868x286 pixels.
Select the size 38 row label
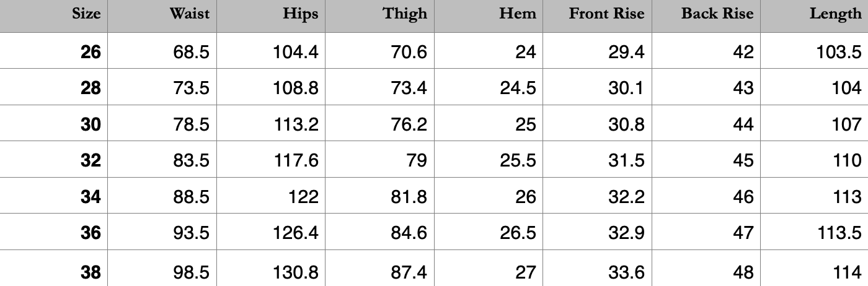(91, 272)
